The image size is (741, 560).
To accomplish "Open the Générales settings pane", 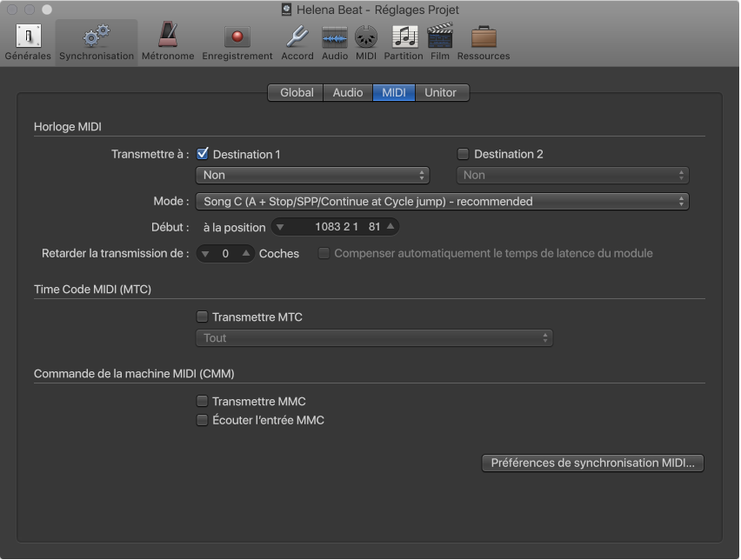I will coord(28,42).
